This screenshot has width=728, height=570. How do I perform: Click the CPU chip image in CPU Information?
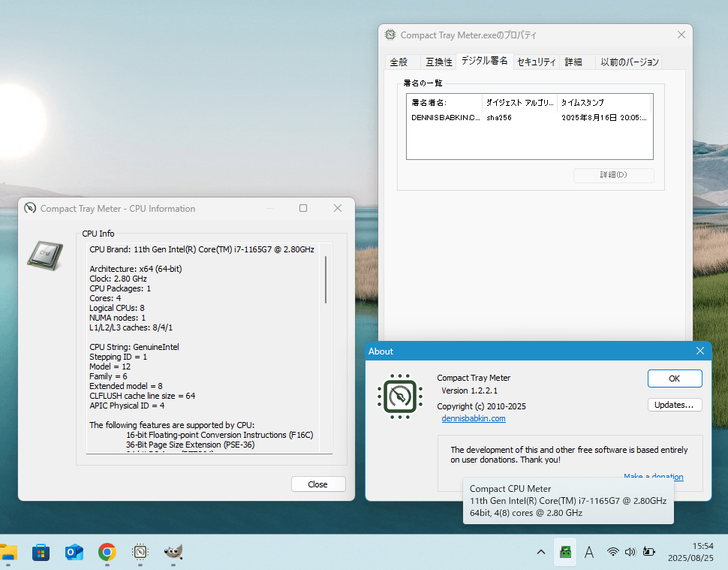tap(45, 255)
